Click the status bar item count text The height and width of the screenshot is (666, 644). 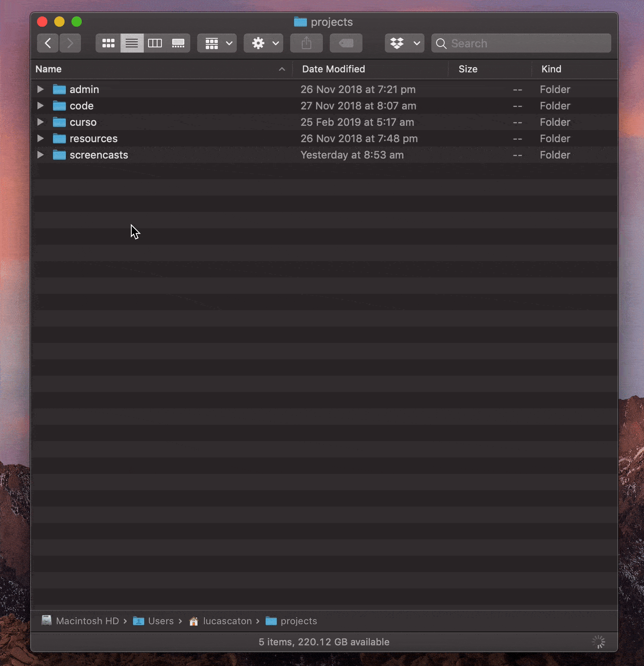[324, 642]
